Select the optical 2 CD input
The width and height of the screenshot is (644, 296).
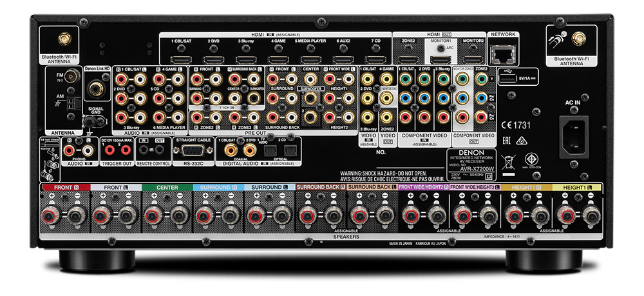click(x=290, y=151)
